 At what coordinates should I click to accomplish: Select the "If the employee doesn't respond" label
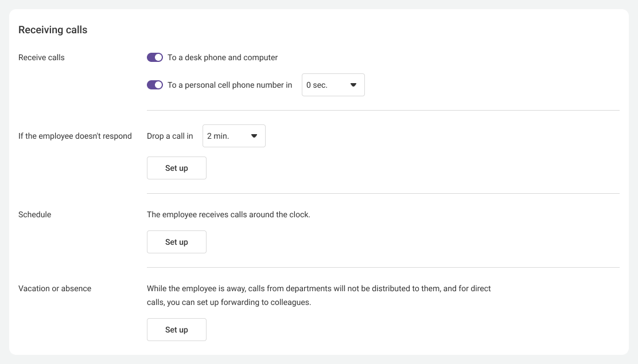pos(75,136)
